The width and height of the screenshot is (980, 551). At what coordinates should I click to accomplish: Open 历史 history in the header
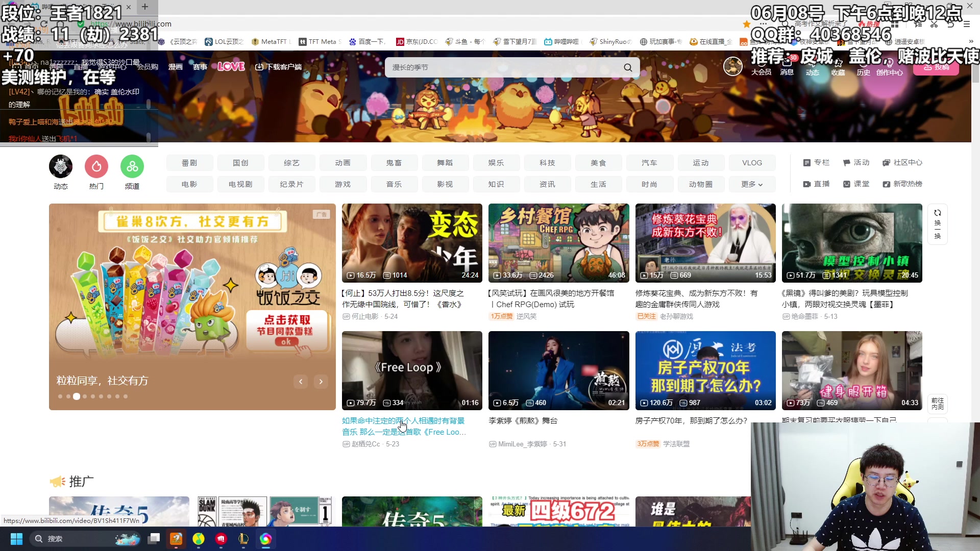pos(864,67)
